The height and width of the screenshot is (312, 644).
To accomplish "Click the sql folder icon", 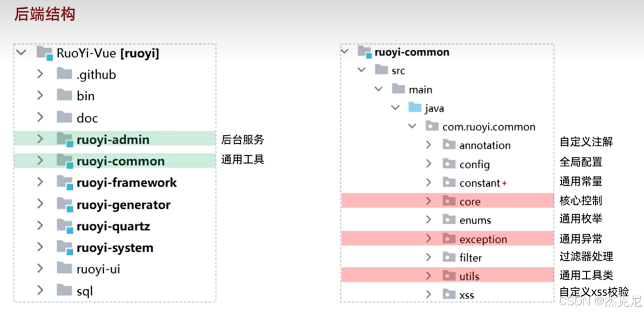I will click(x=64, y=291).
